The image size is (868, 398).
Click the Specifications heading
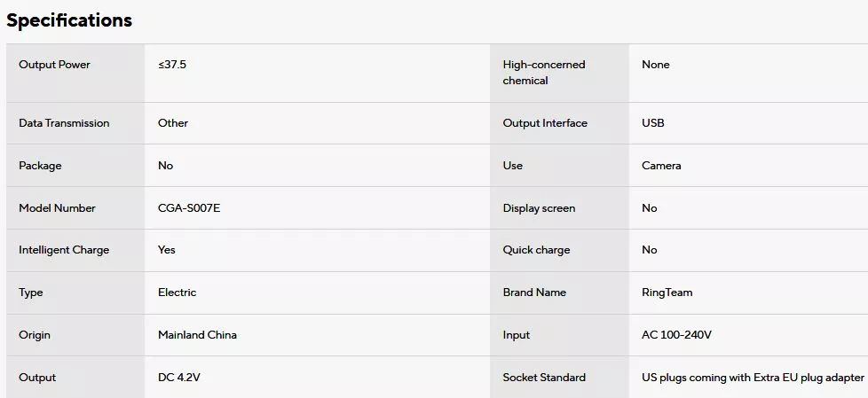pos(69,20)
